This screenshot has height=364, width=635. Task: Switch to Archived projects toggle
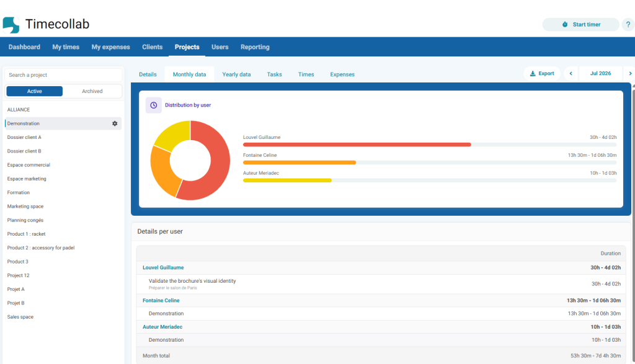point(92,91)
